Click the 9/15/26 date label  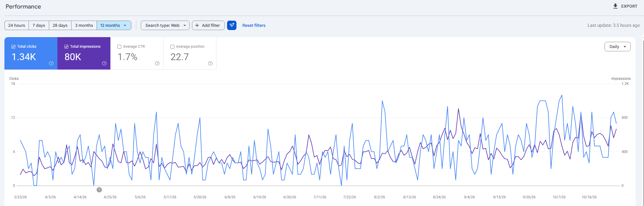pos(499,197)
